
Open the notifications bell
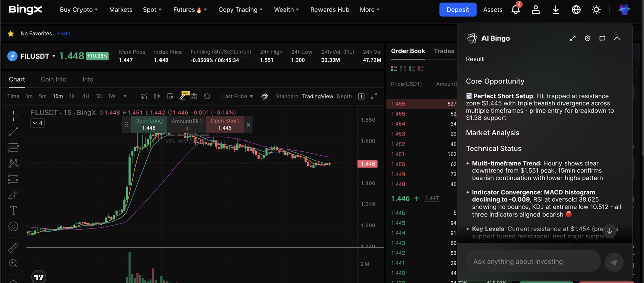pyautogui.click(x=515, y=10)
